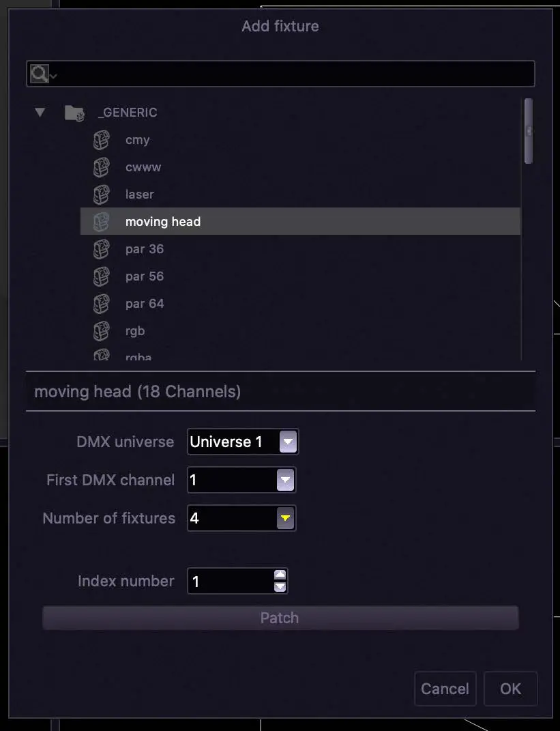This screenshot has height=731, width=560.
Task: Click the fixture list scrollbar
Action: pyautogui.click(x=528, y=131)
